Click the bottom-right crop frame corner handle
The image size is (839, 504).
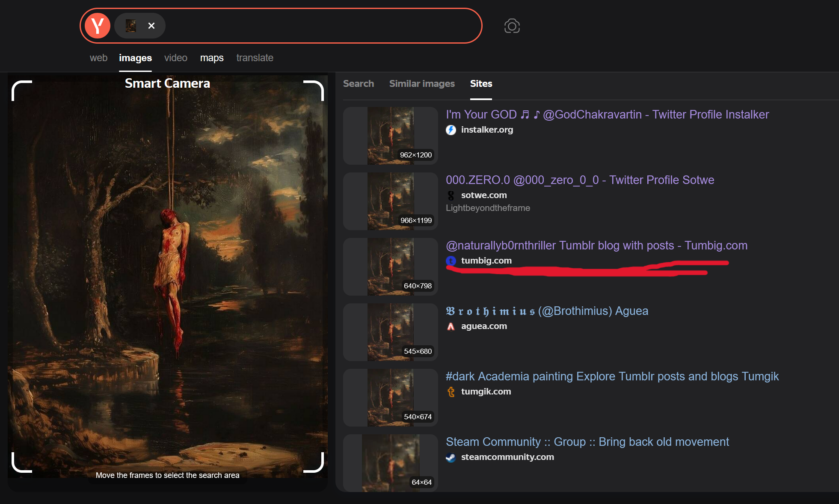point(314,462)
